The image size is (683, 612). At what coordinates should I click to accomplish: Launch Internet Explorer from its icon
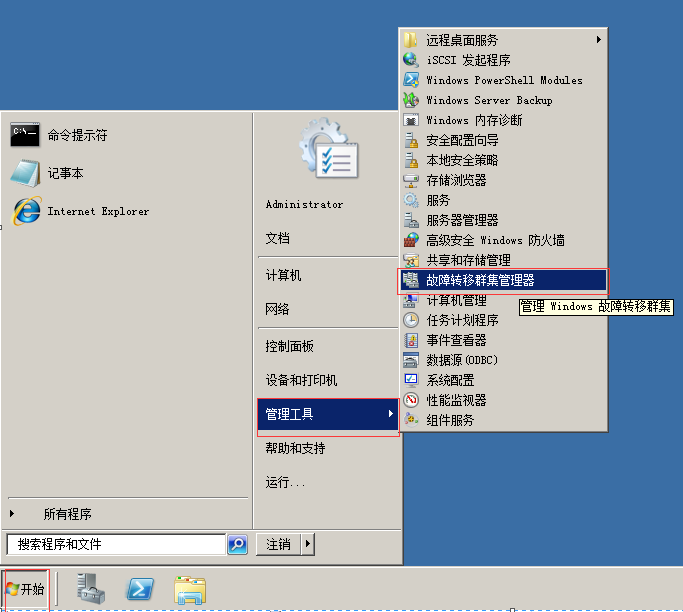tap(25, 211)
